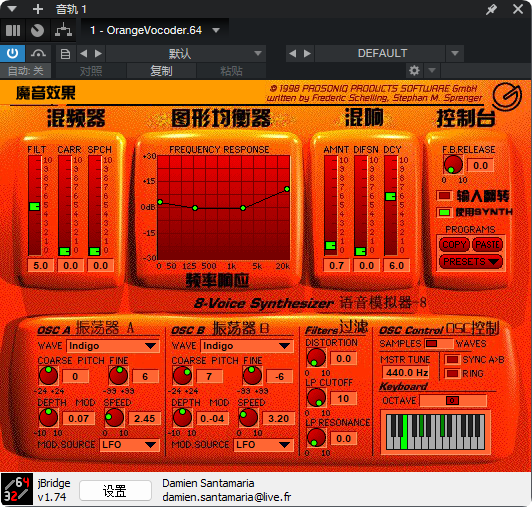Screen dimensions: 532x507
Task: Toggle the 输入翻转 input swap switch
Action: (x=444, y=195)
